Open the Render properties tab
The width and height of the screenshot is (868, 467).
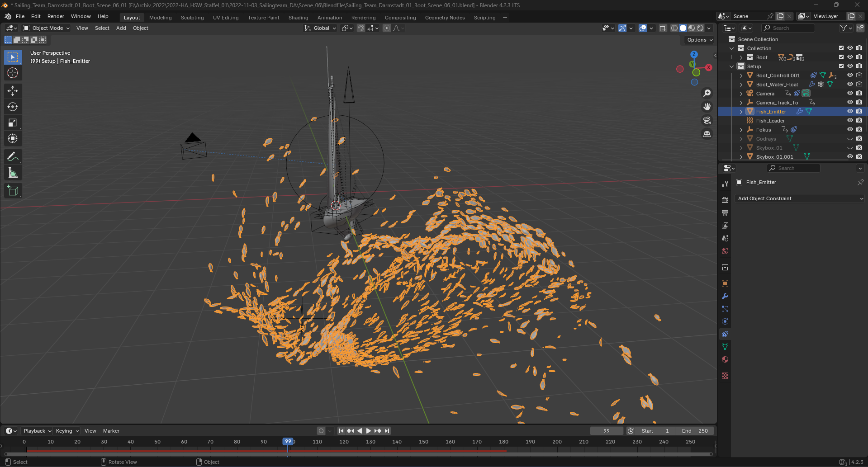pos(725,200)
